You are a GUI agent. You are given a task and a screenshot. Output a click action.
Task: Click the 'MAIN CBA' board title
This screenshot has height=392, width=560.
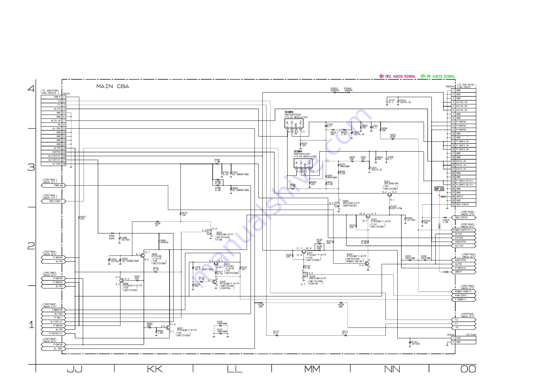pyautogui.click(x=113, y=86)
